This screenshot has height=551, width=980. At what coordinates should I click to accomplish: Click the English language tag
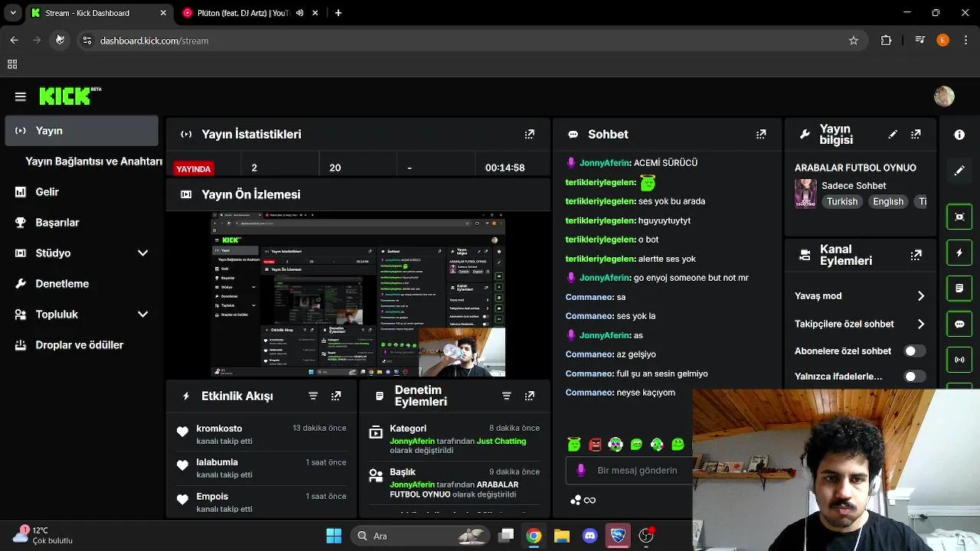click(888, 202)
